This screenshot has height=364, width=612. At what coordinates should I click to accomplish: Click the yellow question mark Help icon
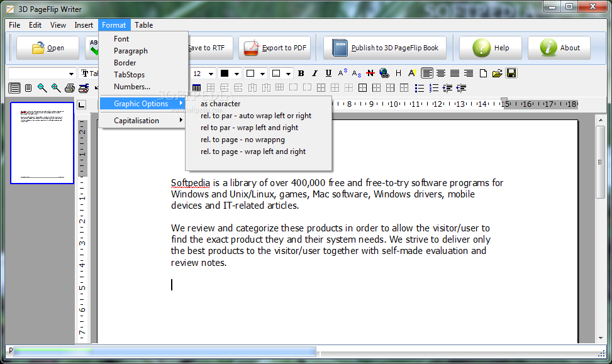482,48
